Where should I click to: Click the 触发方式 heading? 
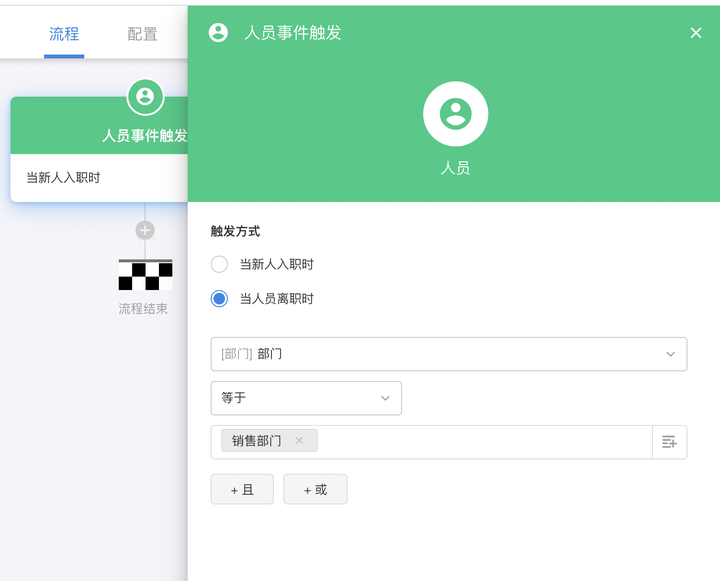[236, 231]
